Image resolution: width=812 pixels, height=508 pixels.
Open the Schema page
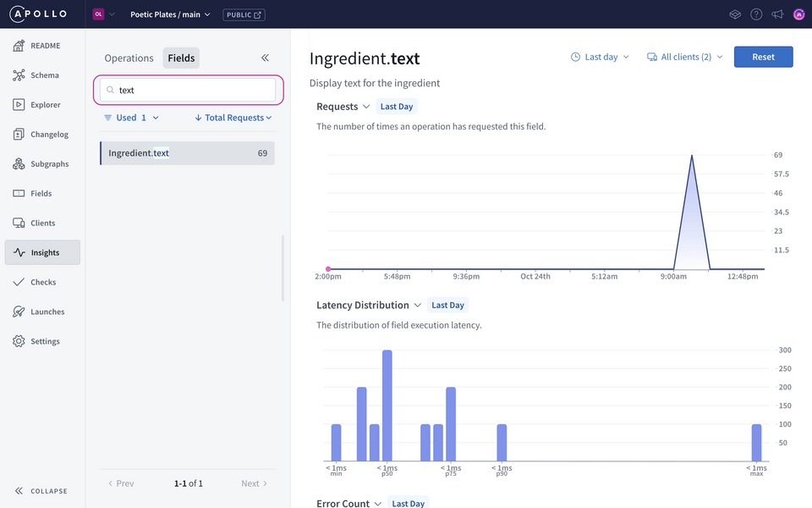(42, 75)
